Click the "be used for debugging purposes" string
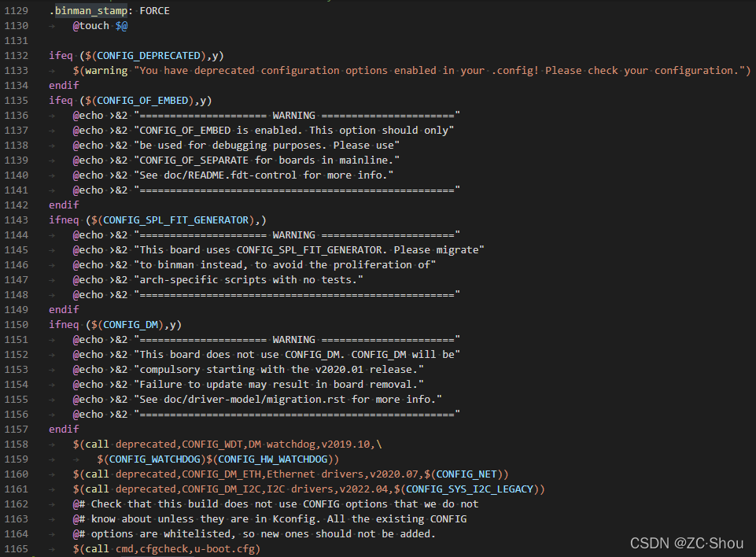Viewport: 756px width, 557px height. [x=267, y=146]
